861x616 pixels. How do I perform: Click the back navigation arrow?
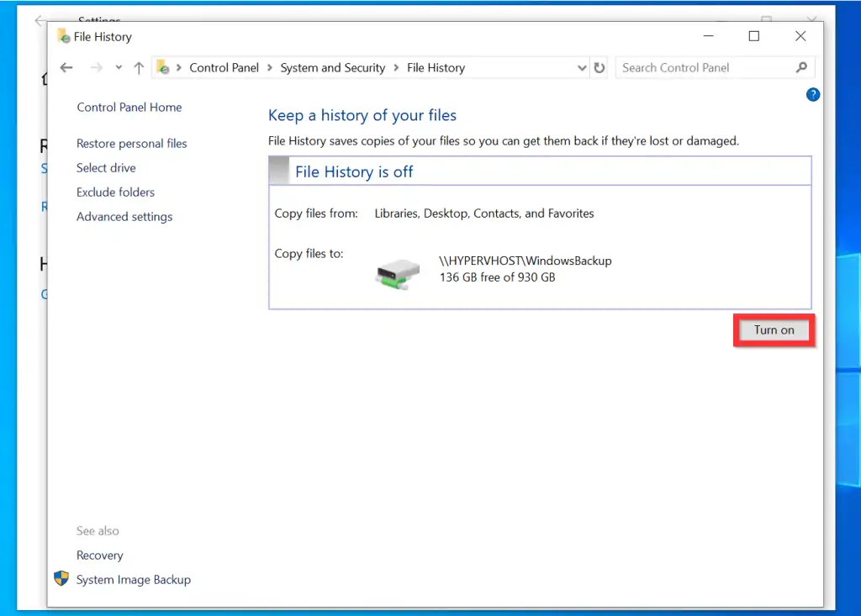click(x=67, y=68)
